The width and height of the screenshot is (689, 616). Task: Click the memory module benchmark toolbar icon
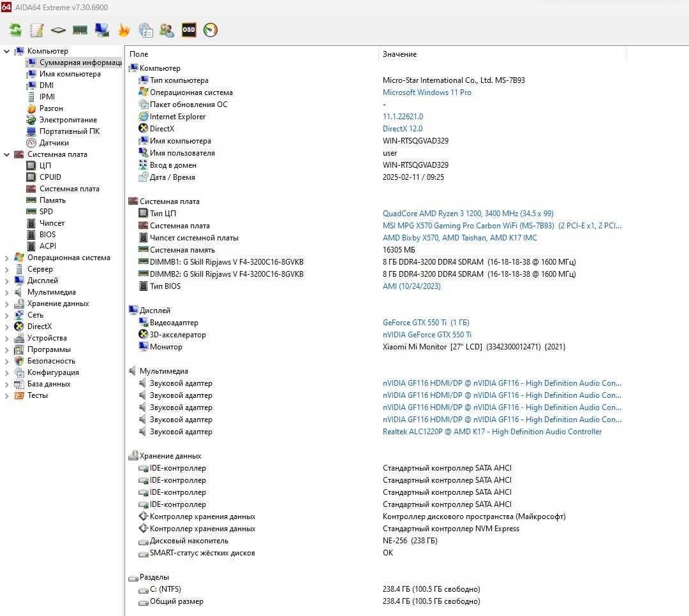click(x=80, y=30)
